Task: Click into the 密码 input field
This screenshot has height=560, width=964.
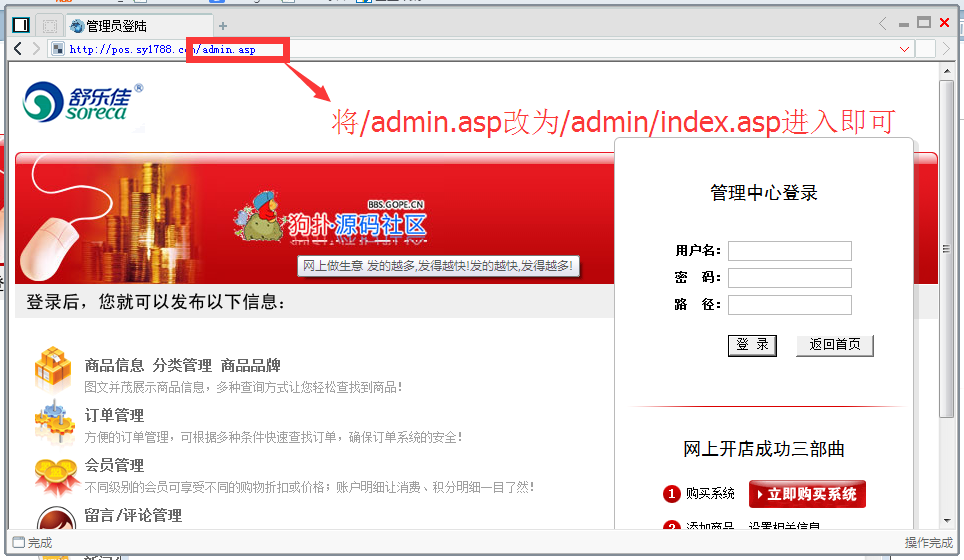Action: tap(789, 278)
